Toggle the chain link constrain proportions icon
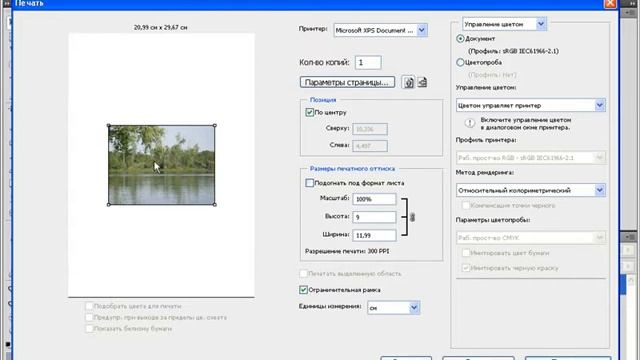The image size is (640, 360). pyautogui.click(x=412, y=217)
